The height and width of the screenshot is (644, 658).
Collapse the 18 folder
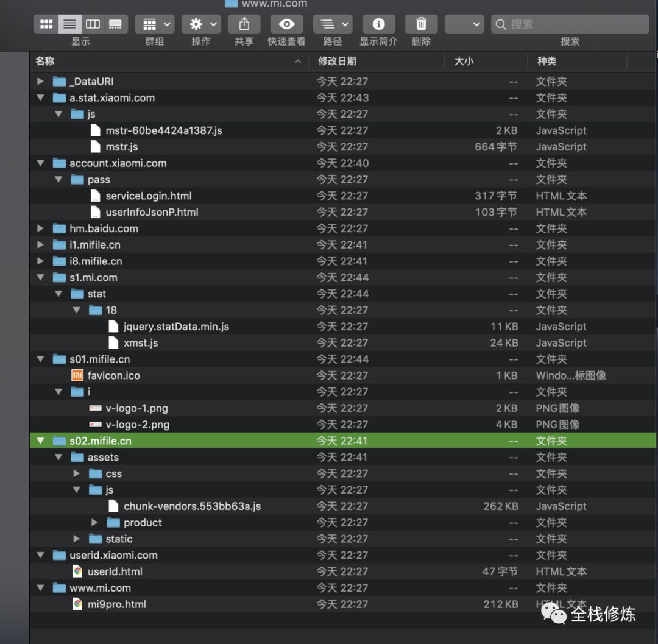tap(76, 310)
